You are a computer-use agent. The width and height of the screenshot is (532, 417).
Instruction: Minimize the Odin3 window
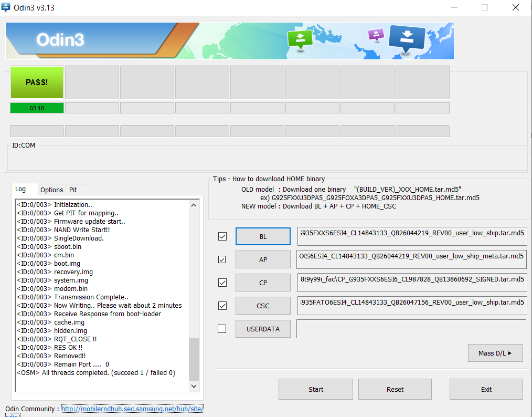click(454, 7)
